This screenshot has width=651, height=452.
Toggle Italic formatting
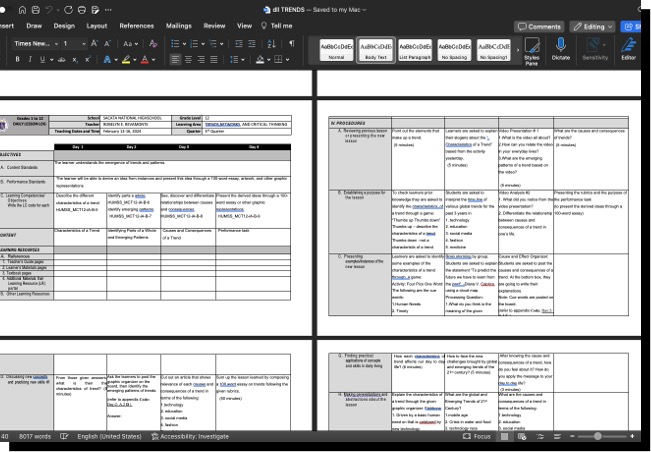click(30, 60)
